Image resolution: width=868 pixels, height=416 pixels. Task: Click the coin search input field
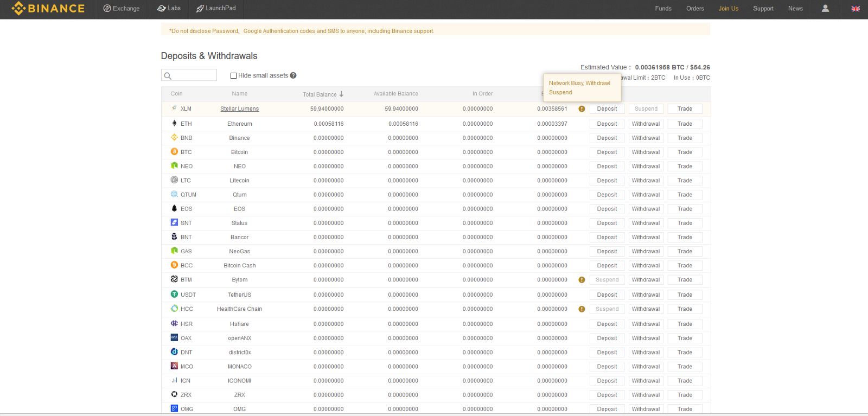pyautogui.click(x=194, y=75)
